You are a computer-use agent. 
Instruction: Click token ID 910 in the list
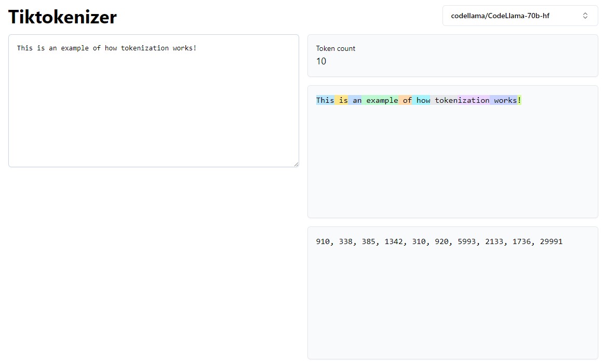323,241
